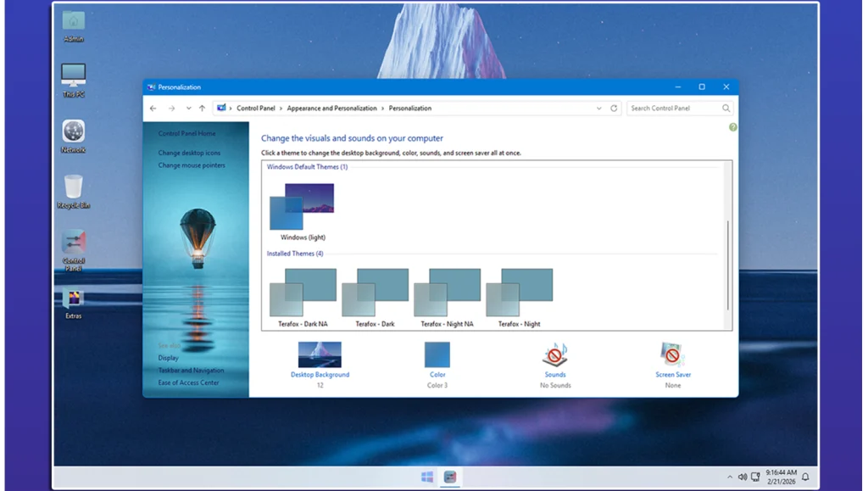Image resolution: width=868 pixels, height=491 pixels.
Task: Click the Change mouse pointers link
Action: tap(192, 165)
